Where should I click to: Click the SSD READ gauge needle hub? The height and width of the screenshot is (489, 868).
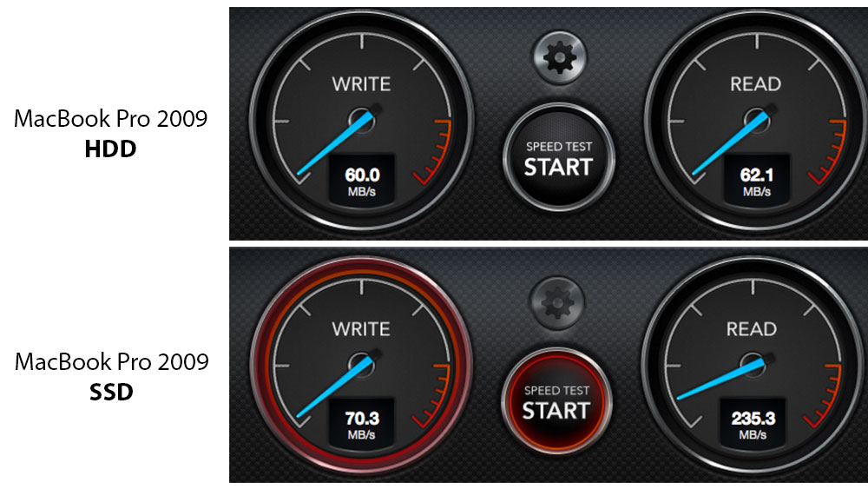(753, 364)
